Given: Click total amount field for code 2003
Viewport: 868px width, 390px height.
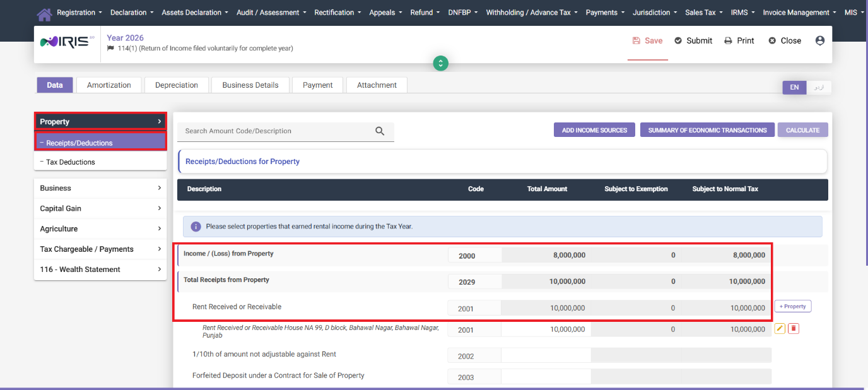Looking at the screenshot, I should 546,377.
